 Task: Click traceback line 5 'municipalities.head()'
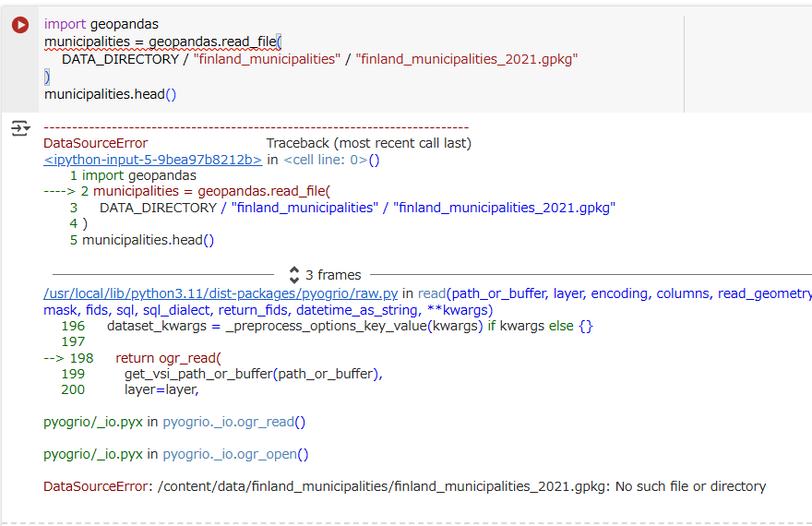149,240
